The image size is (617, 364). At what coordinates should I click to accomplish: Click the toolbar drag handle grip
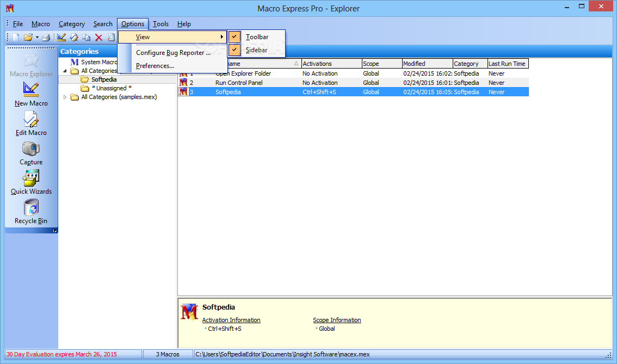click(x=8, y=38)
